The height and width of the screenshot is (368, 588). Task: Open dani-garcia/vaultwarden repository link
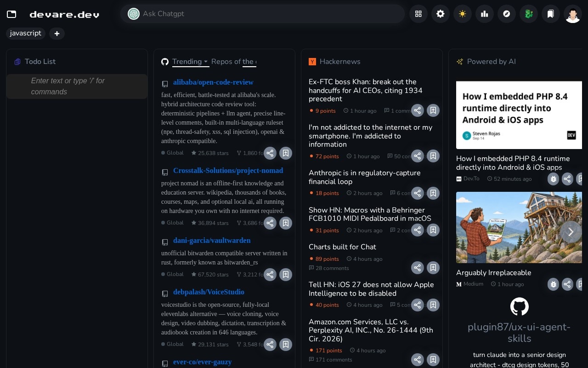[212, 241]
